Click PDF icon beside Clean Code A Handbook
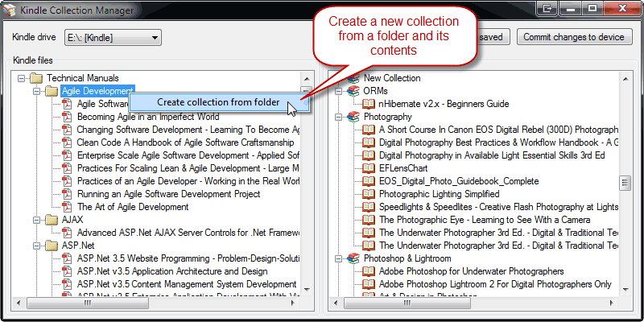Viewport: 644px width, 322px height. point(67,142)
